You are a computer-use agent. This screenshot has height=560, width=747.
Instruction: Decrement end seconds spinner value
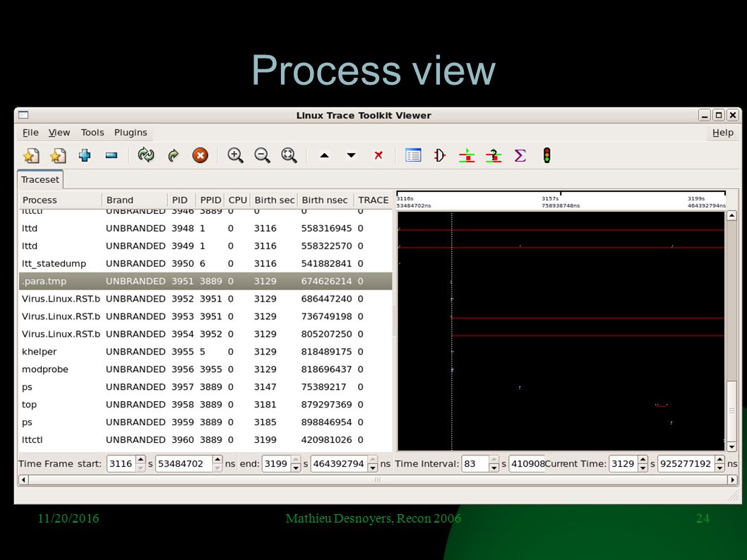pos(296,468)
